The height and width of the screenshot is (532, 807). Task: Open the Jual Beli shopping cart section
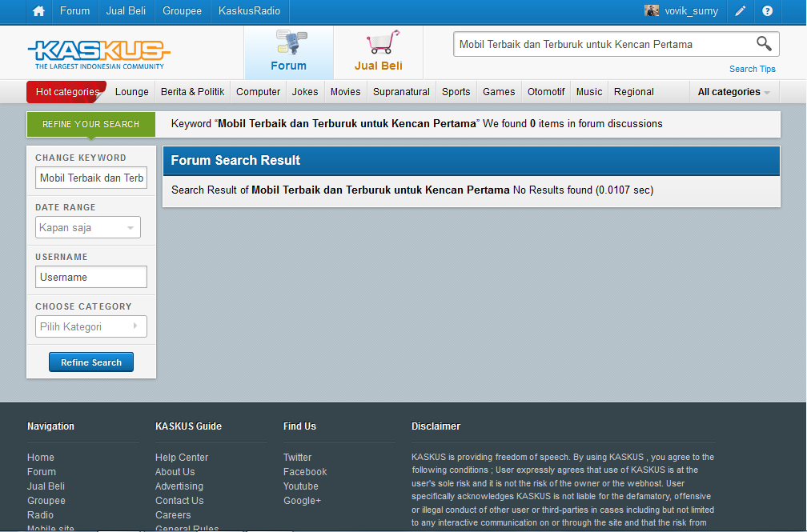(x=378, y=52)
